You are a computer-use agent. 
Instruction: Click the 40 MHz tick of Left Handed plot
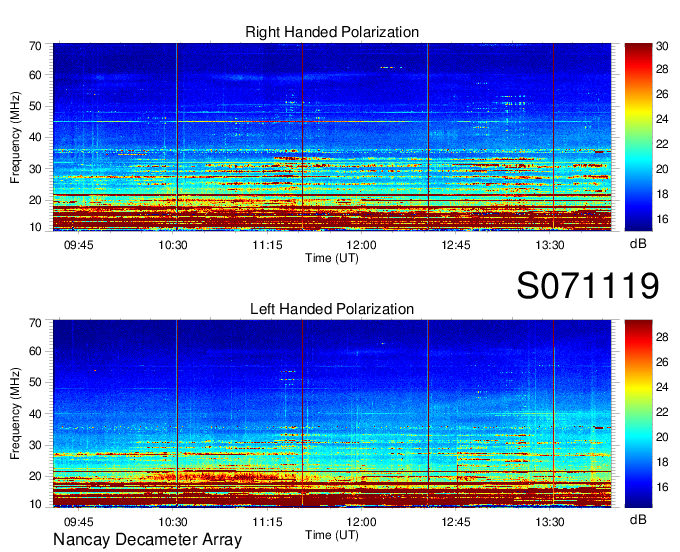(x=35, y=414)
